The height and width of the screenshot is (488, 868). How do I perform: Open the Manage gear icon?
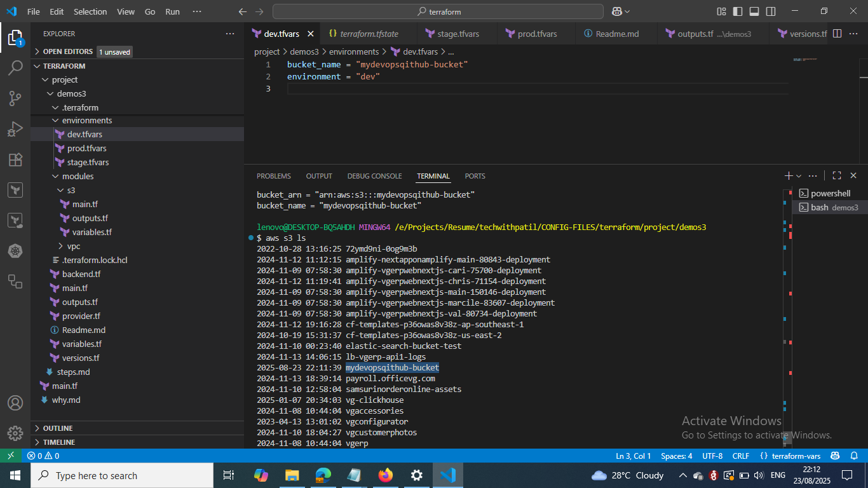pyautogui.click(x=15, y=433)
